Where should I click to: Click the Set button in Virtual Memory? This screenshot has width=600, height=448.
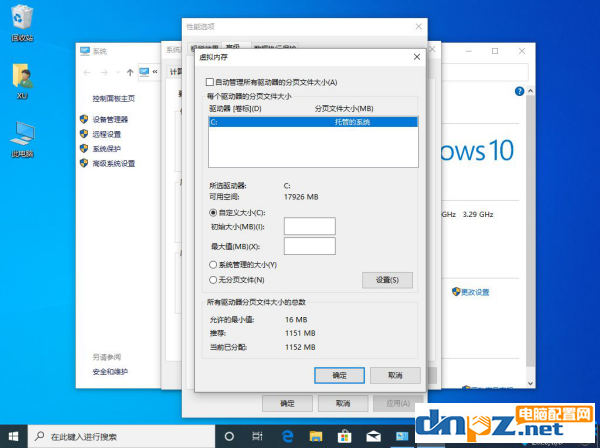[387, 280]
